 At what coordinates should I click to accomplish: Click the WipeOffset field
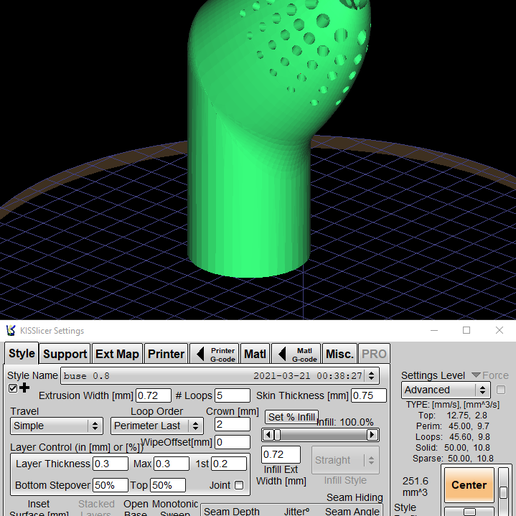coord(232,442)
